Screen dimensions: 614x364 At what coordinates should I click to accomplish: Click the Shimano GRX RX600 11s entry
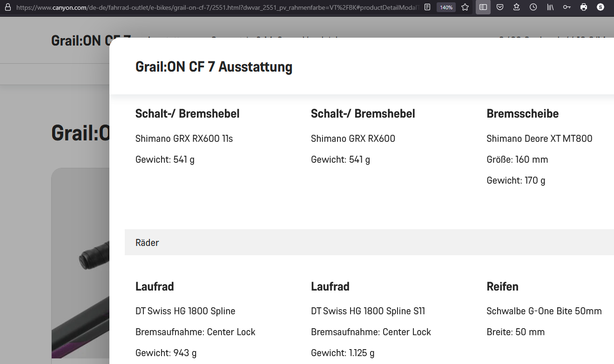pos(184,139)
